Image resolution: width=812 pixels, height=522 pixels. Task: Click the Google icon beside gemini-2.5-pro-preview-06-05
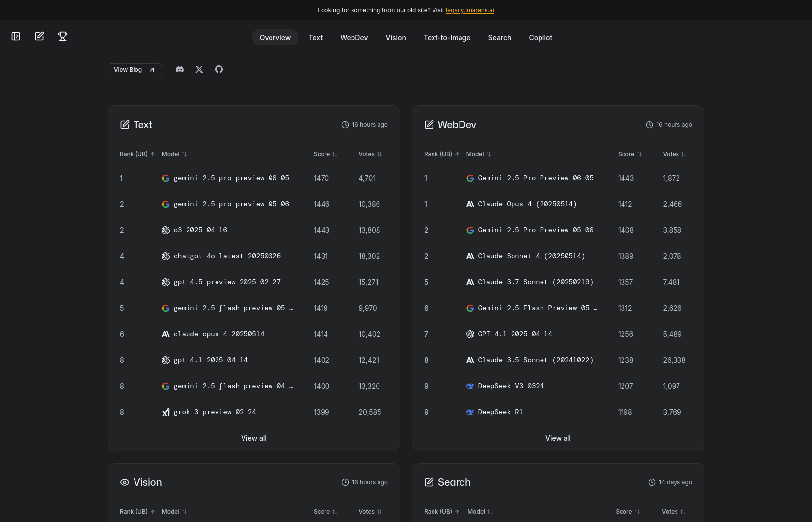tap(166, 178)
